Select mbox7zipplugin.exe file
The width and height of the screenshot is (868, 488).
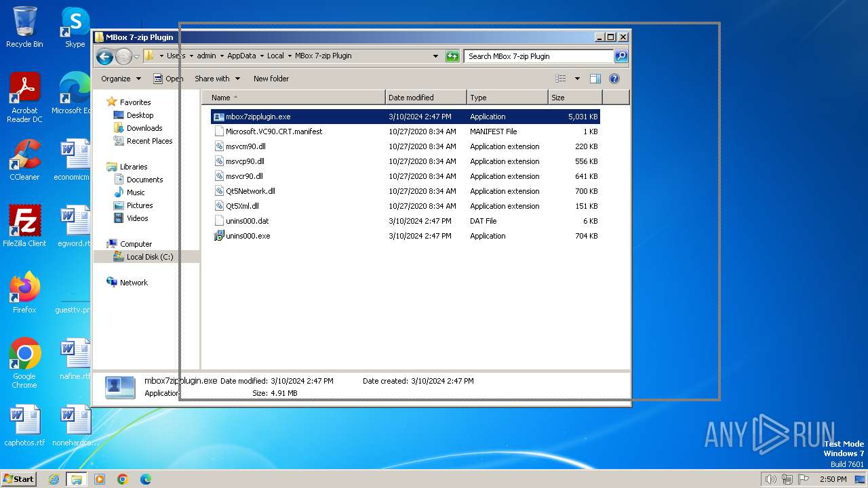pos(405,117)
